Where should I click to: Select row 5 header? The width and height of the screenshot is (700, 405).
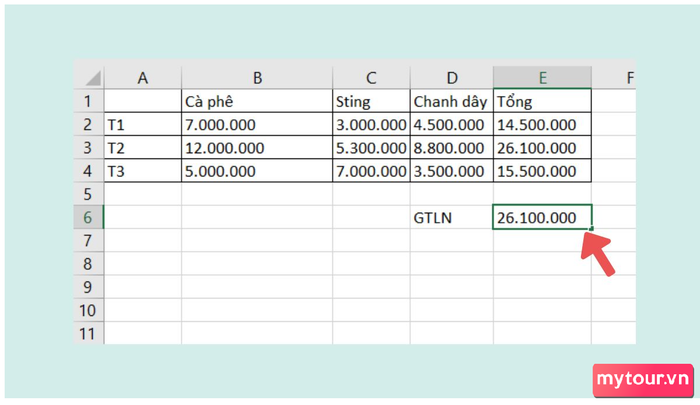point(88,194)
